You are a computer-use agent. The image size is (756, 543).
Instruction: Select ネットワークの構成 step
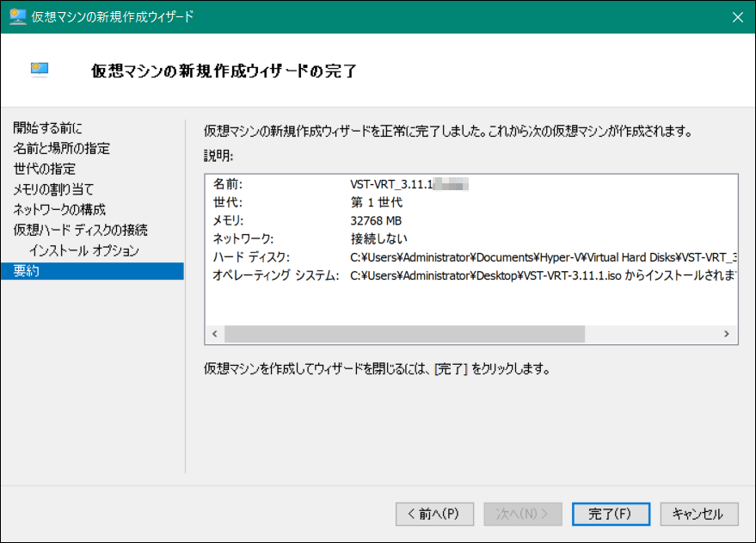59,209
